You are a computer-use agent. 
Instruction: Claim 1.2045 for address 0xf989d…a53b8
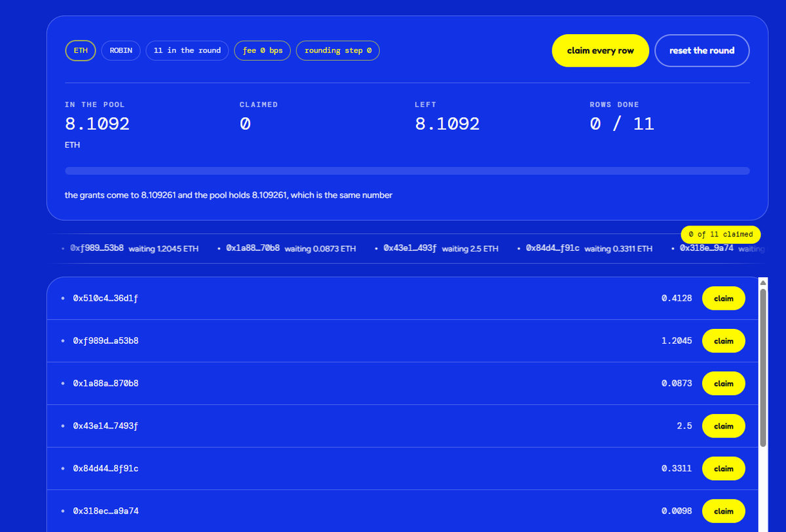(x=724, y=341)
